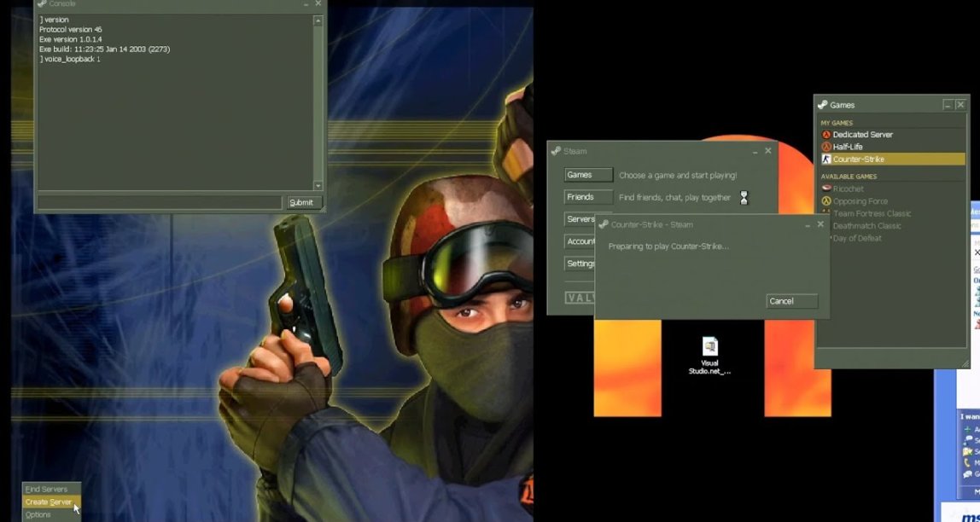This screenshot has width=980, height=522.
Task: Minimize the Games window
Action: (x=948, y=105)
